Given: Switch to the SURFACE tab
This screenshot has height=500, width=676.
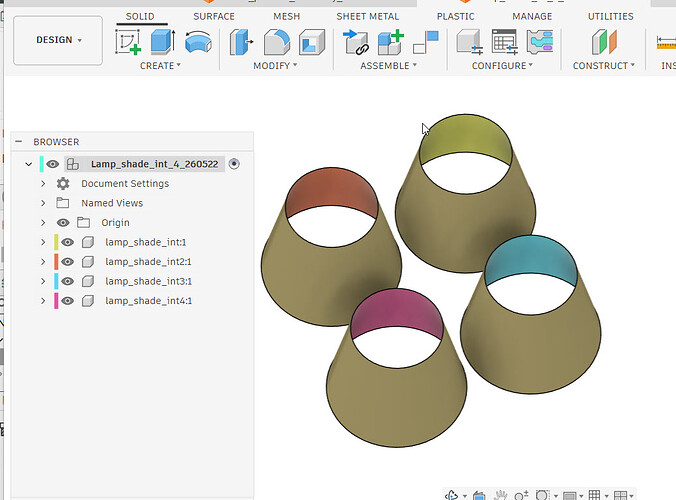Looking at the screenshot, I should (x=214, y=16).
